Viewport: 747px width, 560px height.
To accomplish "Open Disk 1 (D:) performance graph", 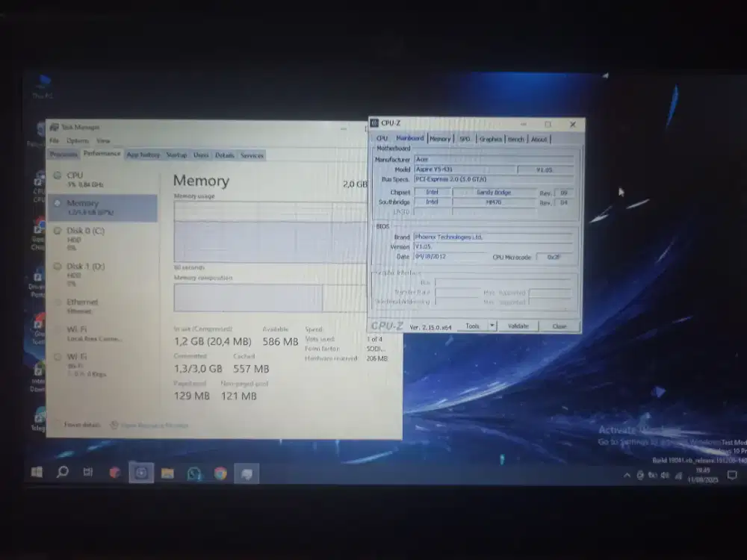I will click(x=85, y=270).
